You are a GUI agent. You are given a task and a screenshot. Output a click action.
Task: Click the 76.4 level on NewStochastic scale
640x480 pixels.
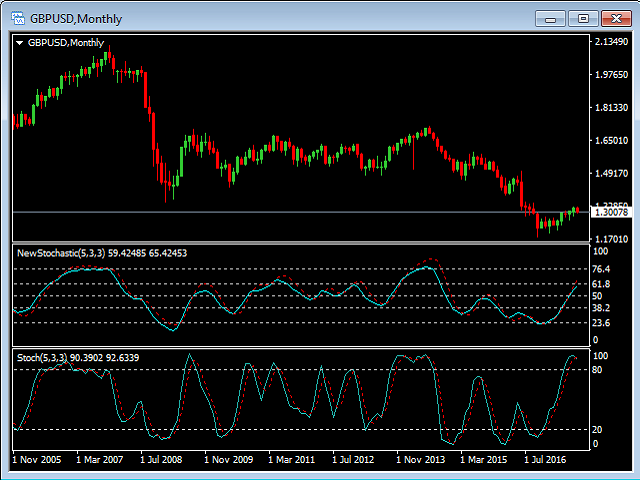[602, 270]
